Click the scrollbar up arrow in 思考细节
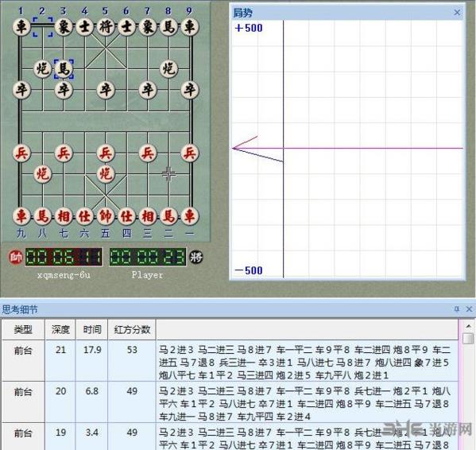Screen dimensions: 476x450 [468, 326]
